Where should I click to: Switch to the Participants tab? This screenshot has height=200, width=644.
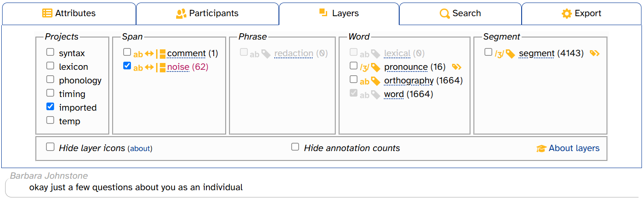click(x=207, y=14)
